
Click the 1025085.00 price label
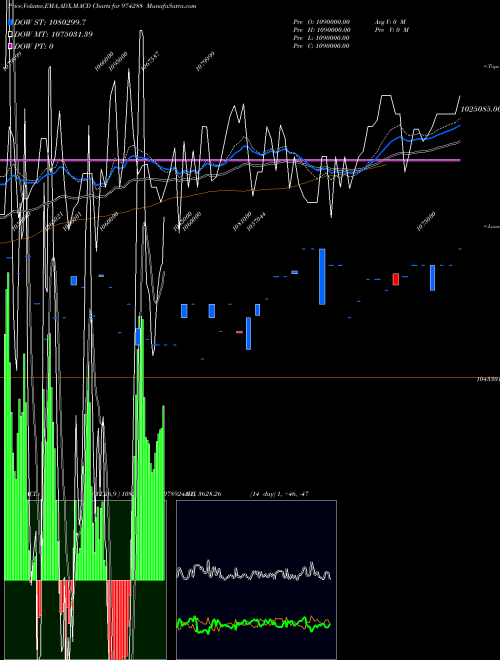tap(480, 109)
